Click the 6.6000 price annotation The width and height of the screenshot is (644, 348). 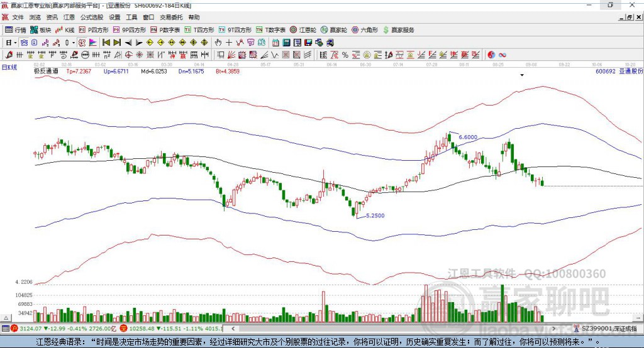[x=468, y=137]
